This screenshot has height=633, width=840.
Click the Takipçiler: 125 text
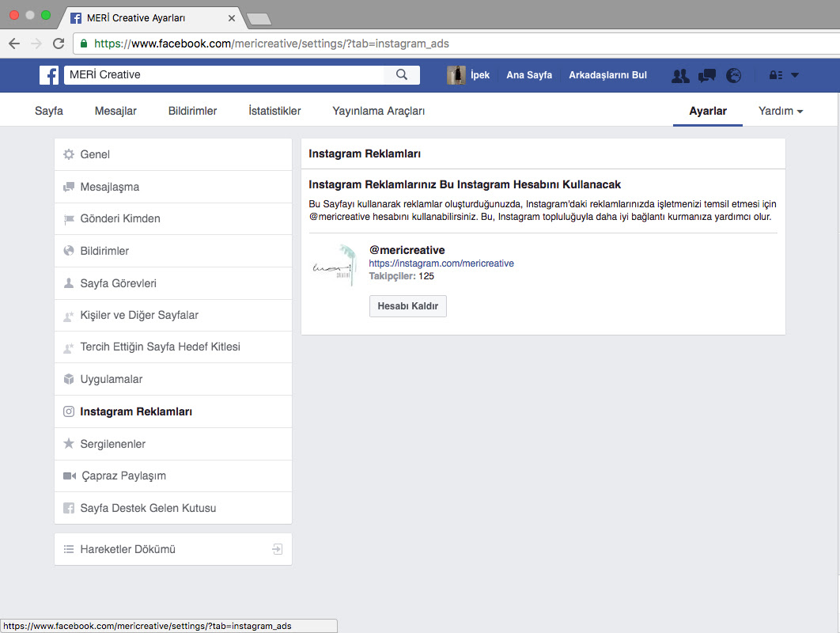pos(401,276)
